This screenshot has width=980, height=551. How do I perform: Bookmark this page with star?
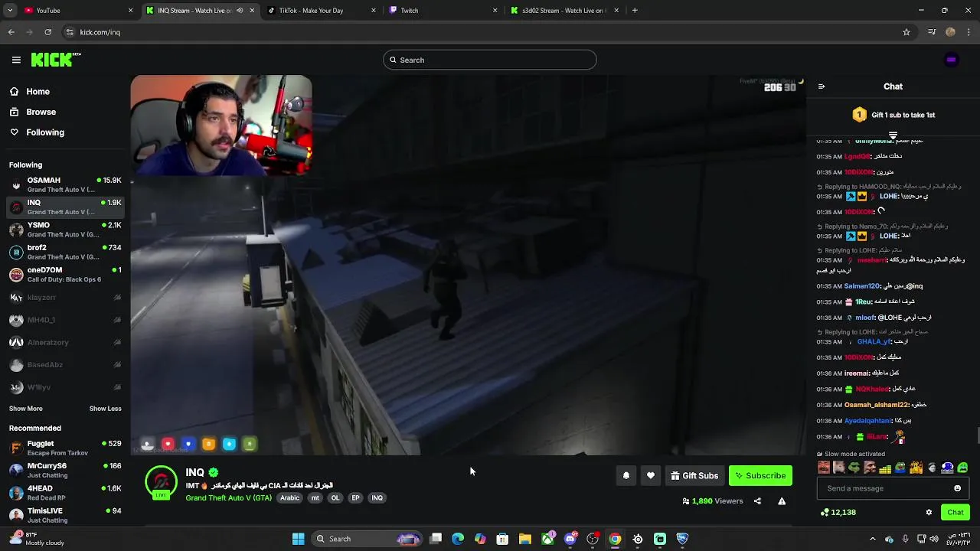click(906, 32)
